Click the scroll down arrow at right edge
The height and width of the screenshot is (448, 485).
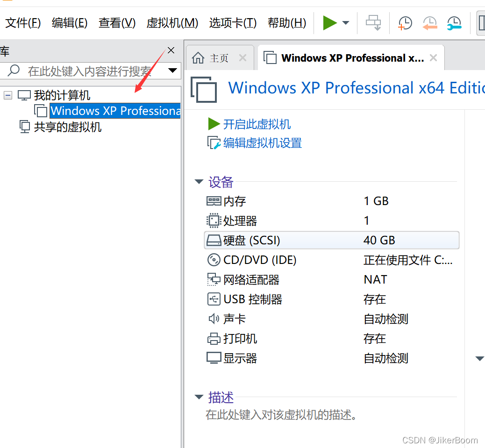coord(480,359)
